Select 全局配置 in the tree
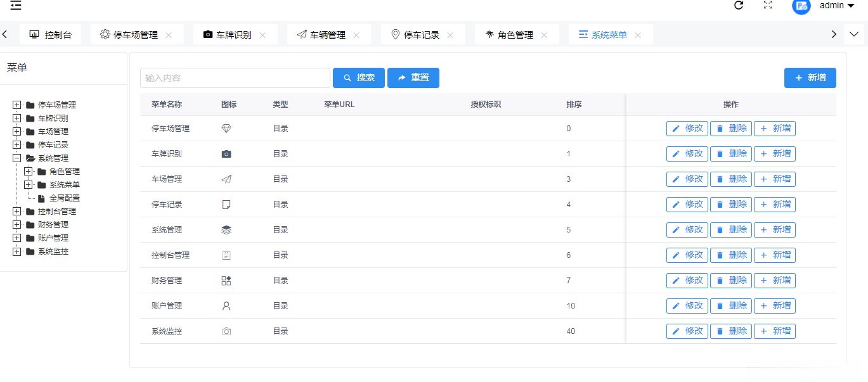Viewport: 868px width, 382px height. point(65,198)
